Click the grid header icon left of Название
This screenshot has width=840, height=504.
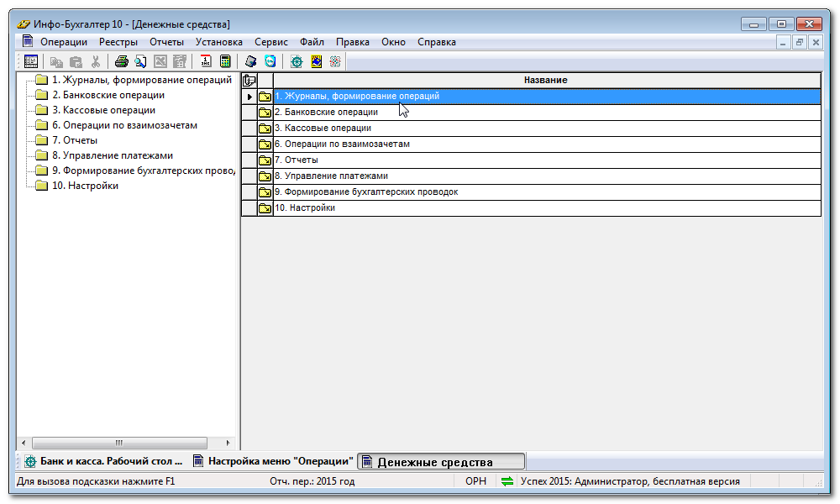(249, 81)
